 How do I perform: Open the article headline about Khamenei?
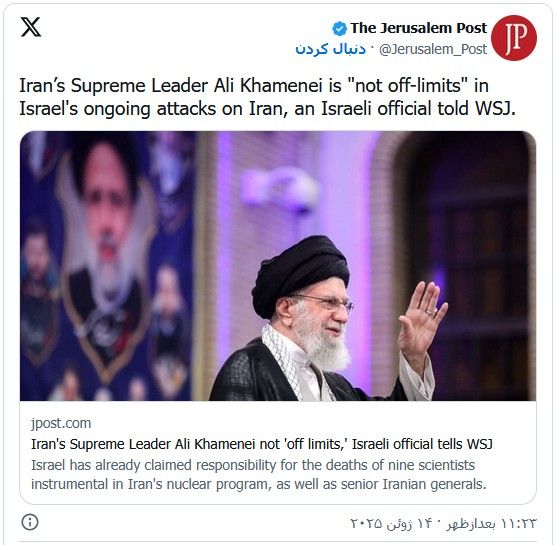point(262,444)
